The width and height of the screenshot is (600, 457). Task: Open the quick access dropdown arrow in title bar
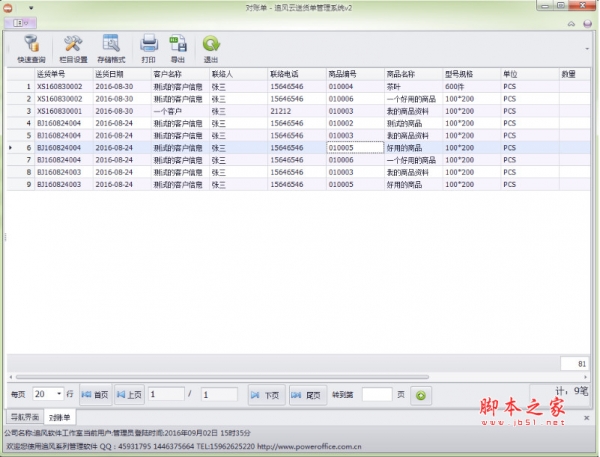[x=31, y=8]
